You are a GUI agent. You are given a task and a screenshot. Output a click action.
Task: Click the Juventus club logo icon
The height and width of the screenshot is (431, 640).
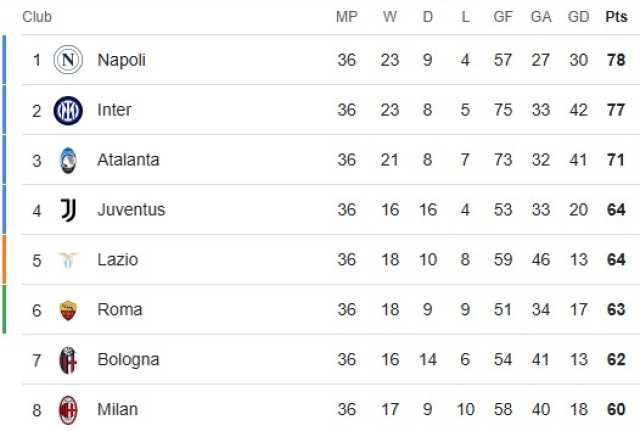[x=68, y=210]
